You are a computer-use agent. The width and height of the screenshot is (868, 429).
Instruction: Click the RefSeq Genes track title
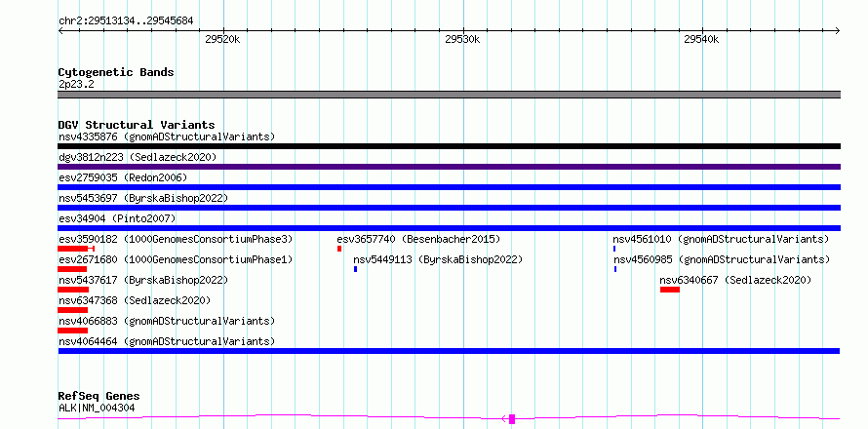(99, 396)
